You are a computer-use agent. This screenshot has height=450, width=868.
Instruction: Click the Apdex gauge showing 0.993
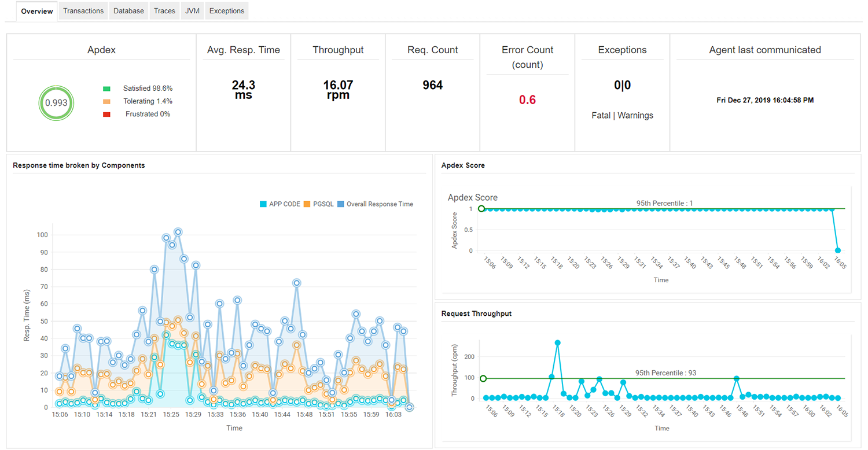pos(56,103)
